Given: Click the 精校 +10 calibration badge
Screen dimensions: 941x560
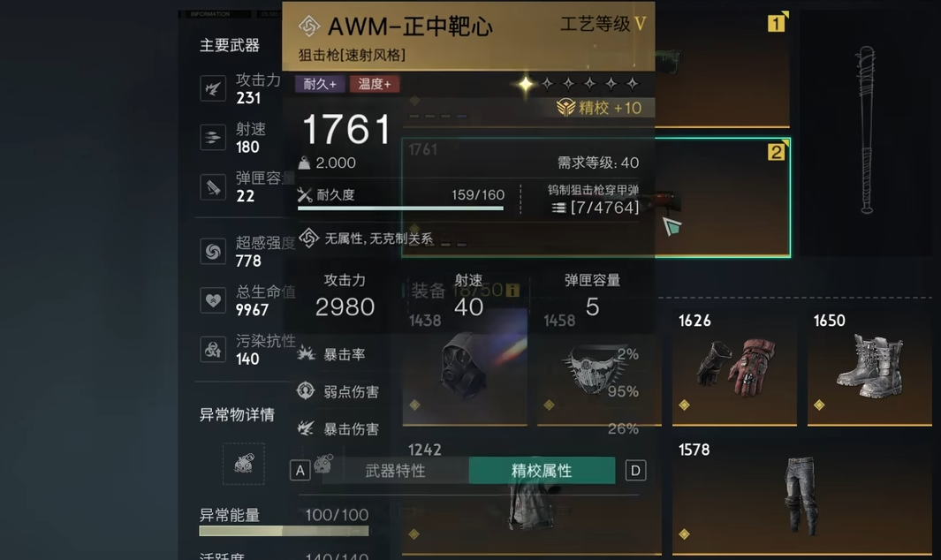Looking at the screenshot, I should (600, 108).
